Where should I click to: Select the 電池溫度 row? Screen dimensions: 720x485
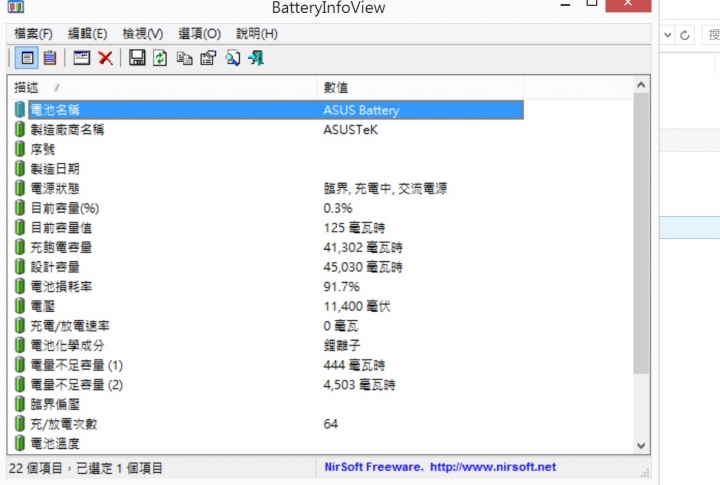269,444
